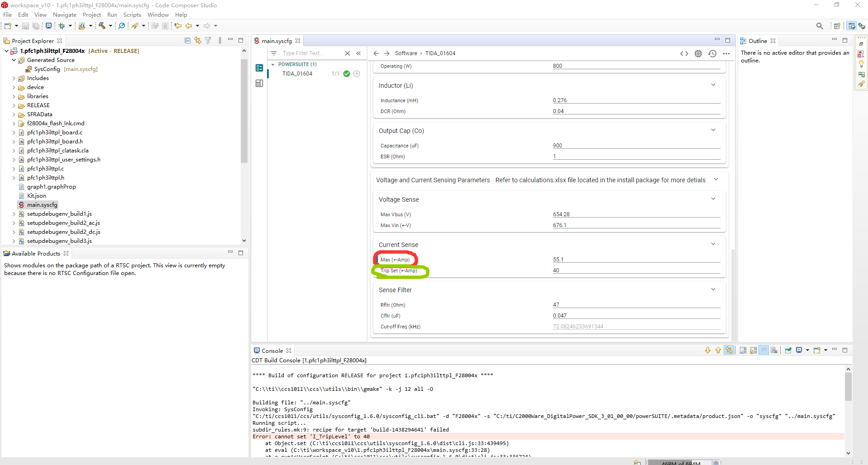Click the Inductance (mH) value field
This screenshot has width=868, height=465.
point(636,100)
